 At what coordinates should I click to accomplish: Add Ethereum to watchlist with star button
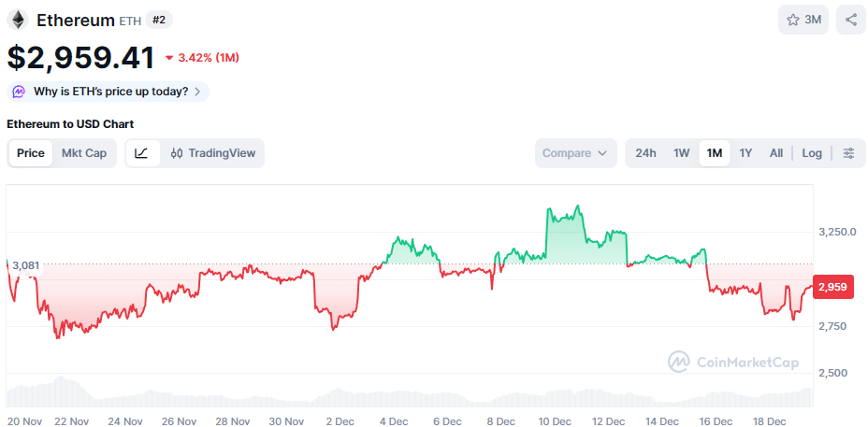pyautogui.click(x=803, y=20)
